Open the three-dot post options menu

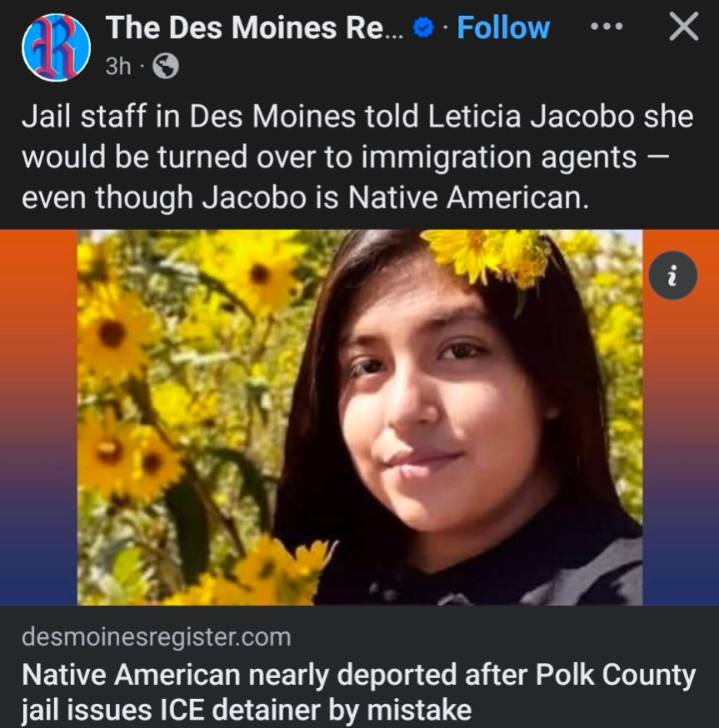tap(607, 27)
